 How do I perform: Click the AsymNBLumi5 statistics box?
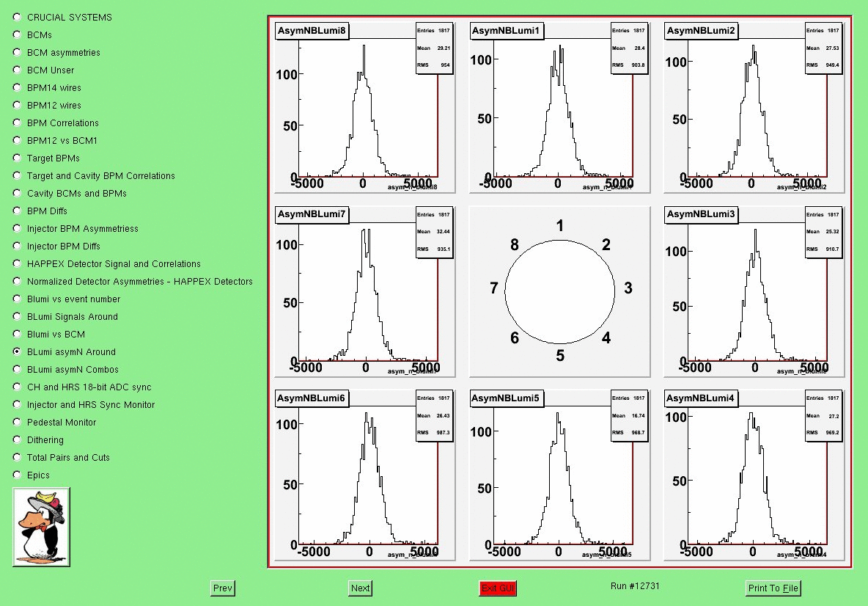pos(629,416)
